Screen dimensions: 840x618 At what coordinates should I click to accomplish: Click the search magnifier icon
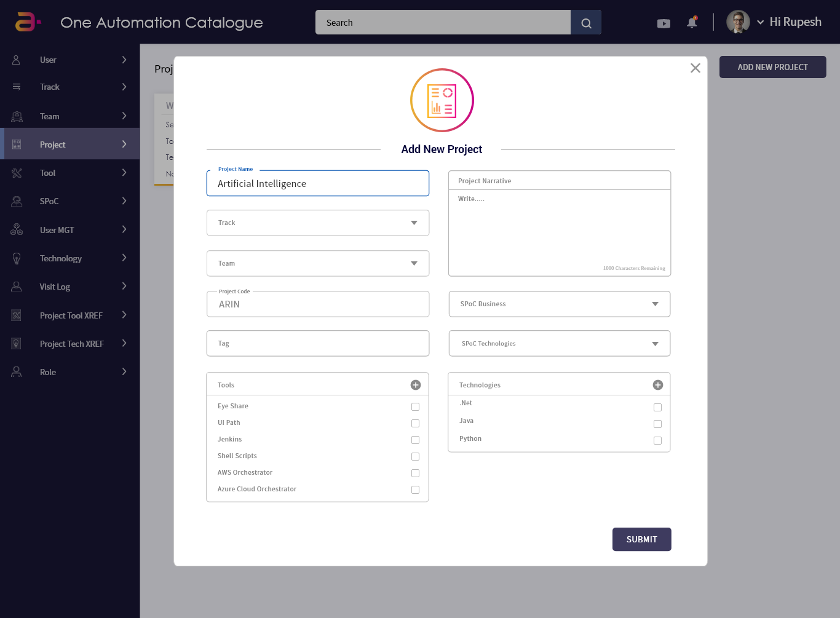(585, 22)
